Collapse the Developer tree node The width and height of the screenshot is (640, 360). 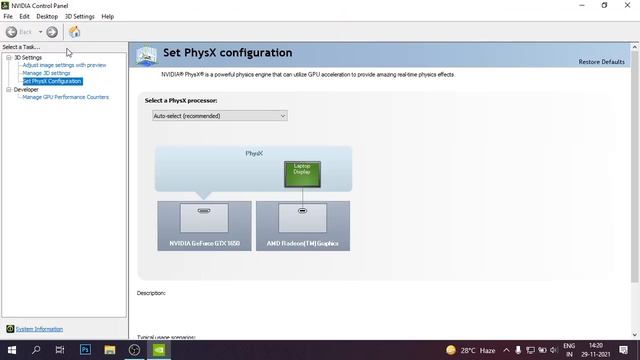(x=9, y=89)
